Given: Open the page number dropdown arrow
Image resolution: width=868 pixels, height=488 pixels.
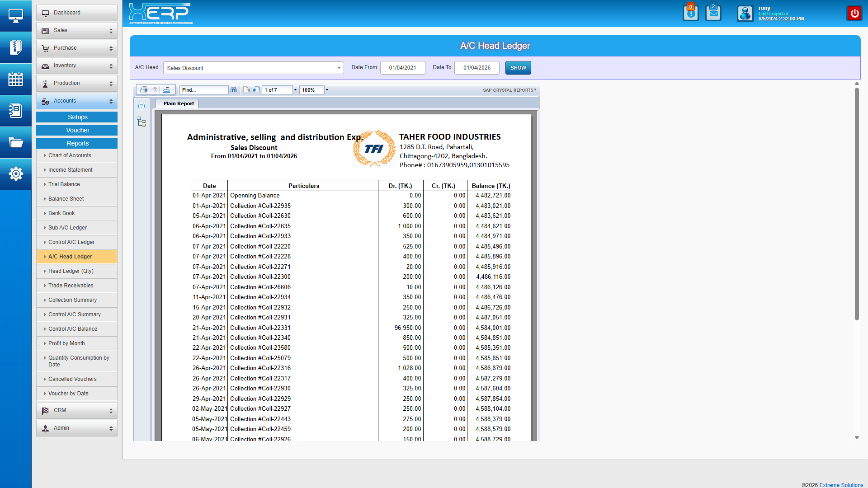Looking at the screenshot, I should coord(295,90).
